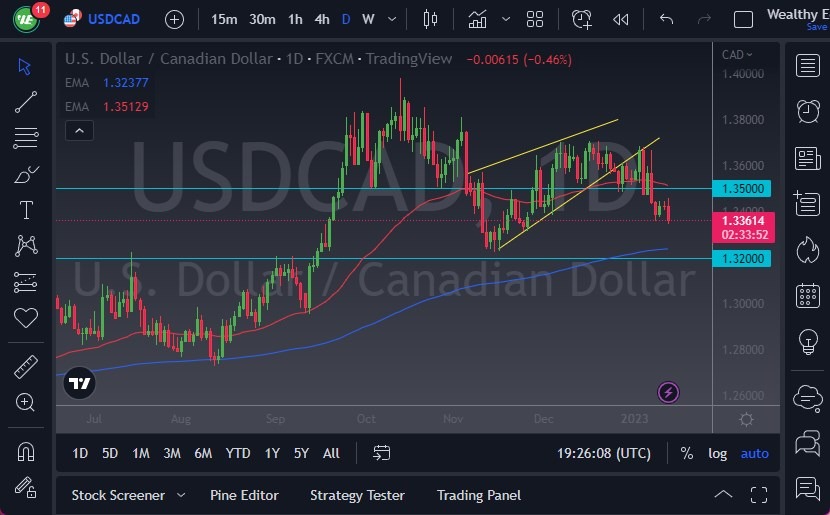Screen dimensions: 830x515
Task: Open the Trading Panel tab
Action: point(479,495)
